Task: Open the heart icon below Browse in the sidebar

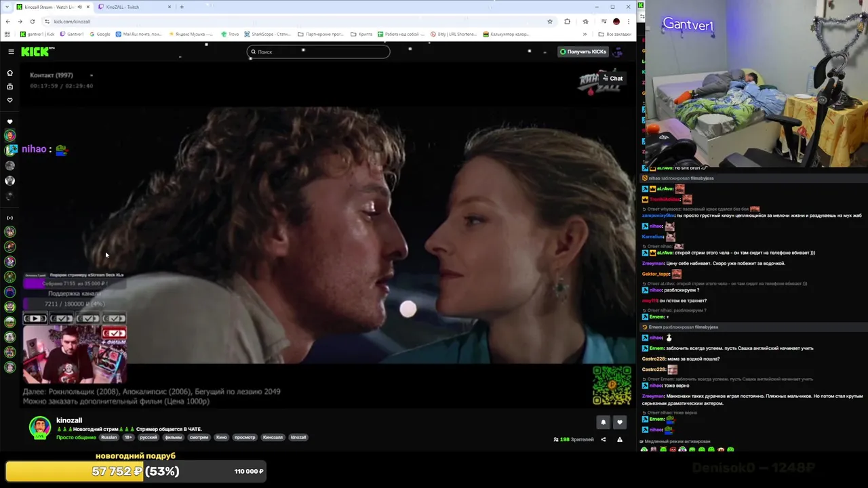Action: [9, 100]
